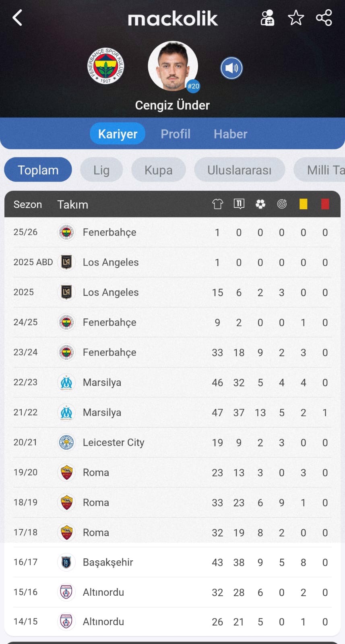Image resolution: width=345 pixels, height=644 pixels.
Task: Select the Uluslararası filter chip
Action: pos(240,170)
